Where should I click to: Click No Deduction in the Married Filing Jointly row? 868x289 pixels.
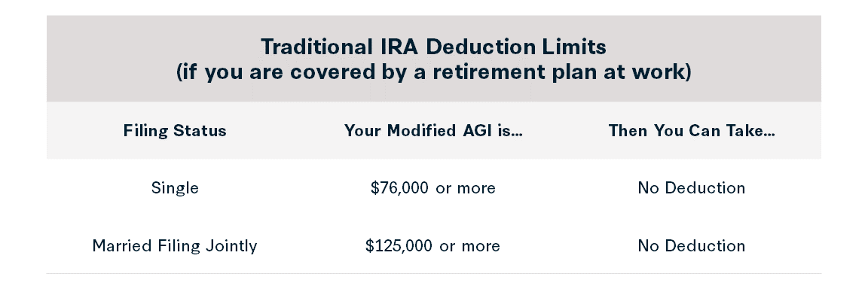[x=692, y=246]
